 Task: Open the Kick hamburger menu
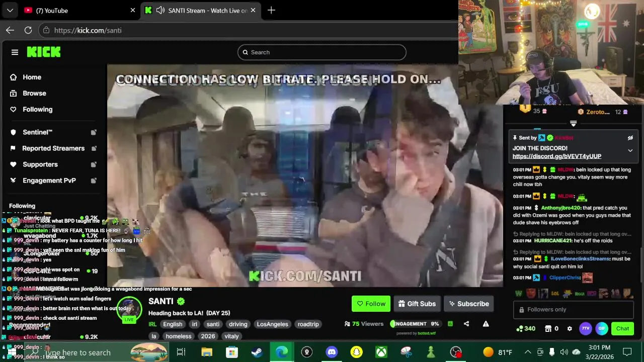click(15, 52)
